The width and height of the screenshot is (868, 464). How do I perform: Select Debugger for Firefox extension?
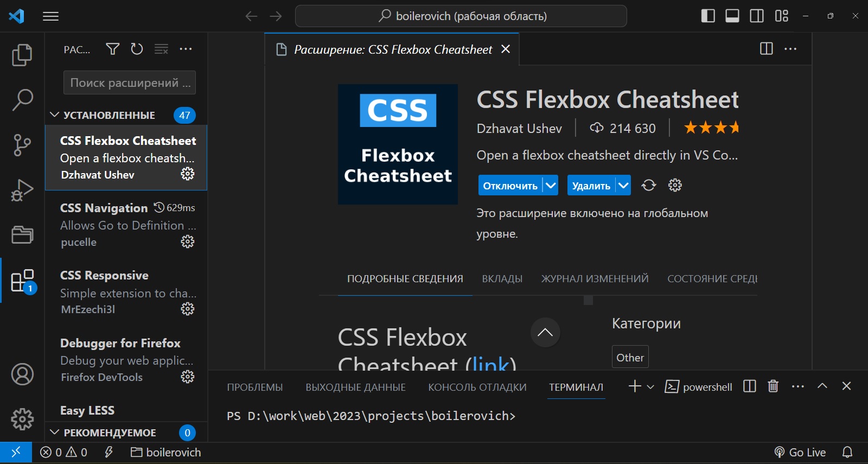(x=126, y=359)
